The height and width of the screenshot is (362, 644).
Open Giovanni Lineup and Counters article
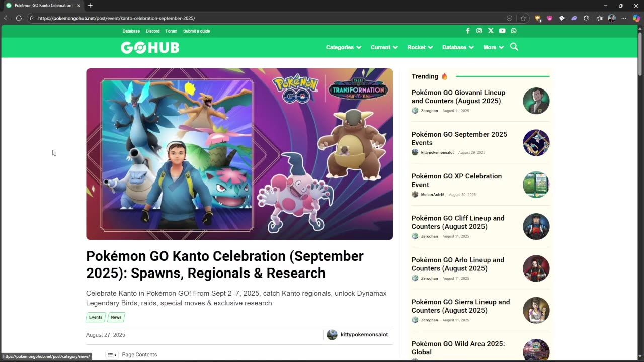(458, 97)
